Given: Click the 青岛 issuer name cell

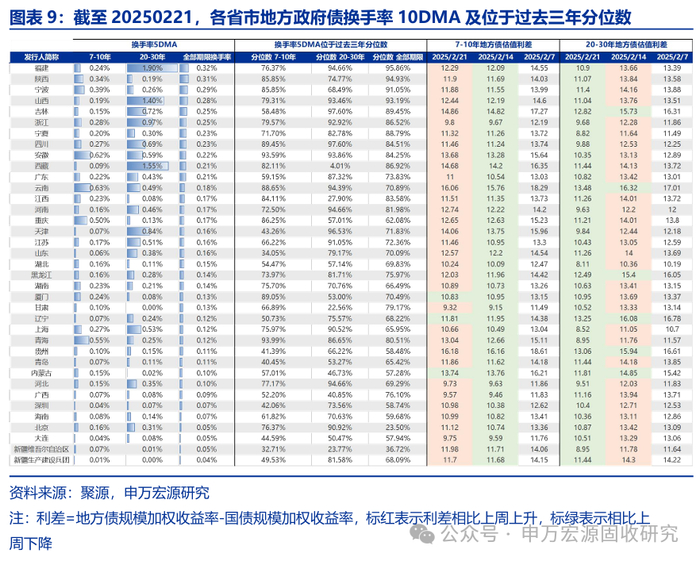Looking at the screenshot, I should (42, 362).
